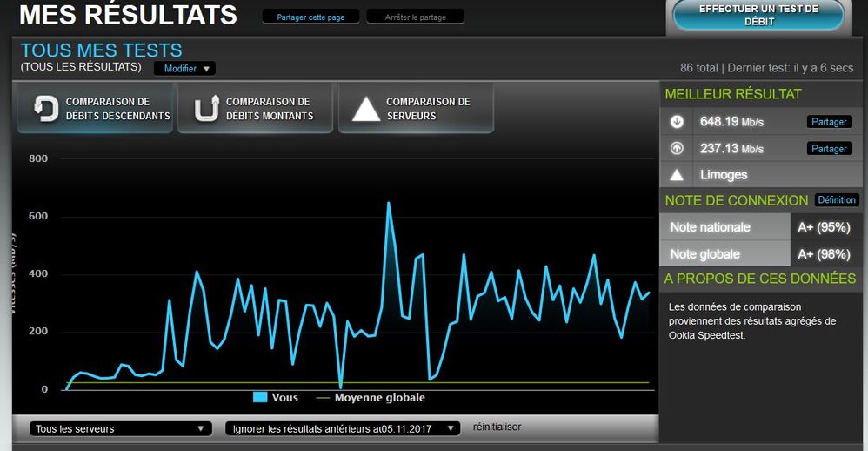Click the download arrow icon in comparison tab
The width and height of the screenshot is (868, 451).
45,109
